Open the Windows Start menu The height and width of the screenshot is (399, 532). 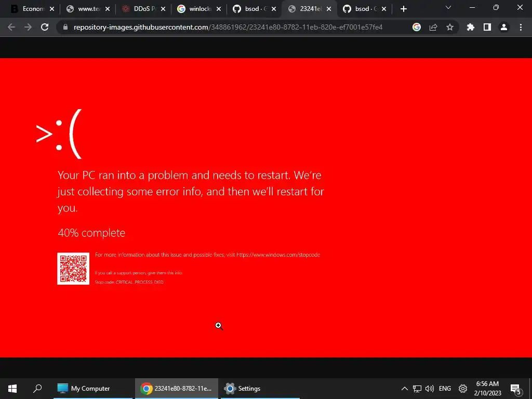pyautogui.click(x=12, y=389)
